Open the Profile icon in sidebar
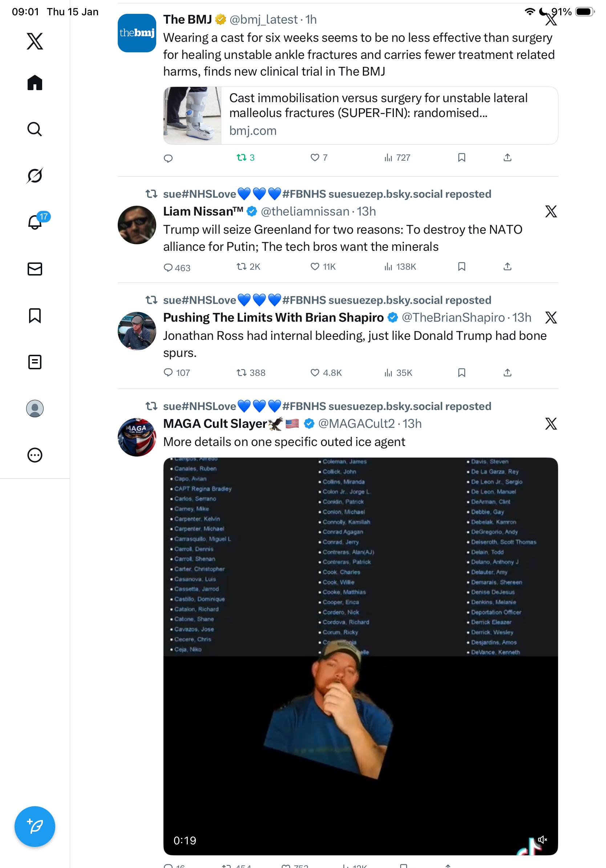 (35, 408)
